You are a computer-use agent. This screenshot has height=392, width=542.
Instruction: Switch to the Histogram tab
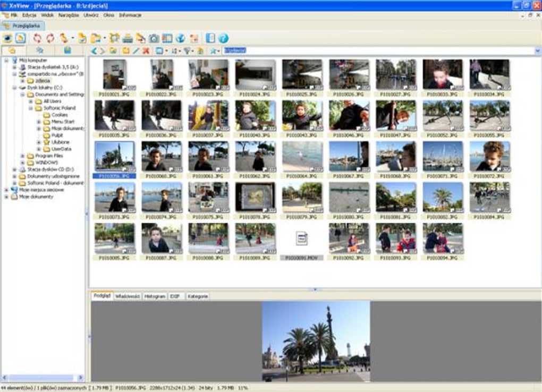pos(155,296)
